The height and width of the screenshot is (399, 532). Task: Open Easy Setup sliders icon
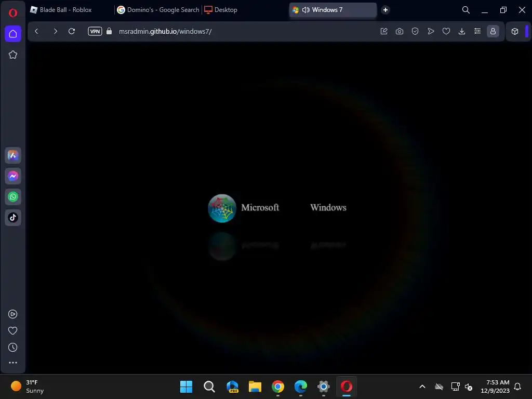[477, 31]
